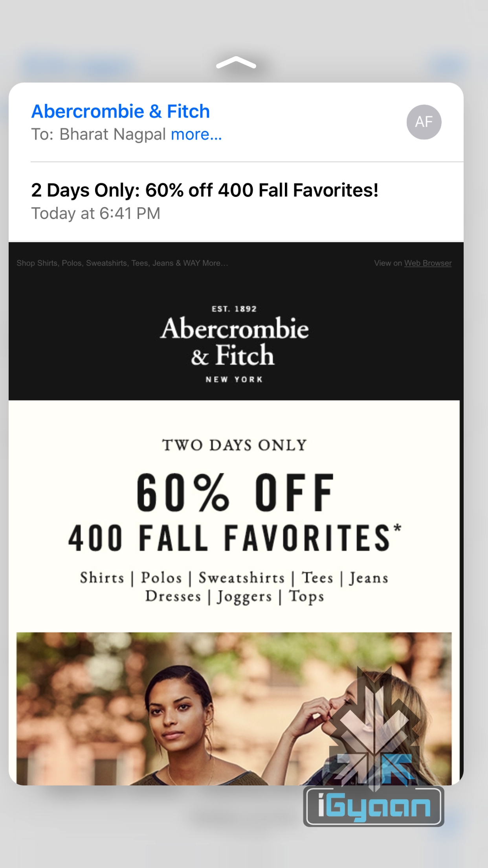Open the Dresses category

tap(173, 596)
